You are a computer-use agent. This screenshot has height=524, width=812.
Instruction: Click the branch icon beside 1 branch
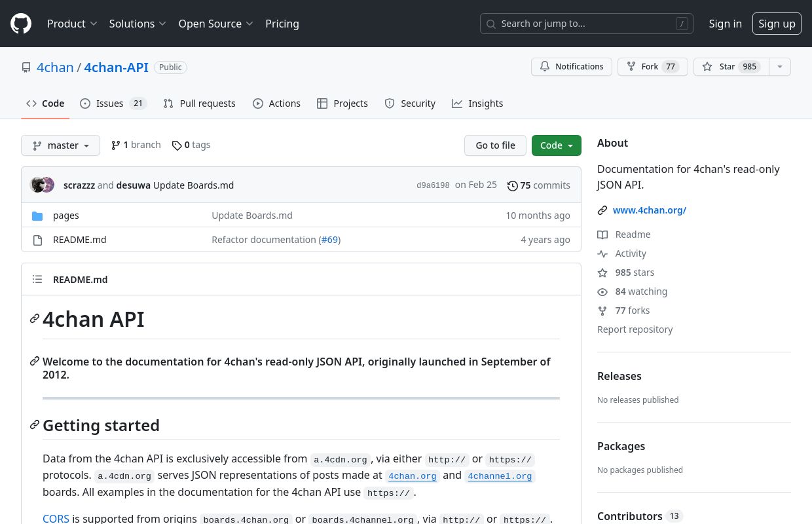(116, 145)
